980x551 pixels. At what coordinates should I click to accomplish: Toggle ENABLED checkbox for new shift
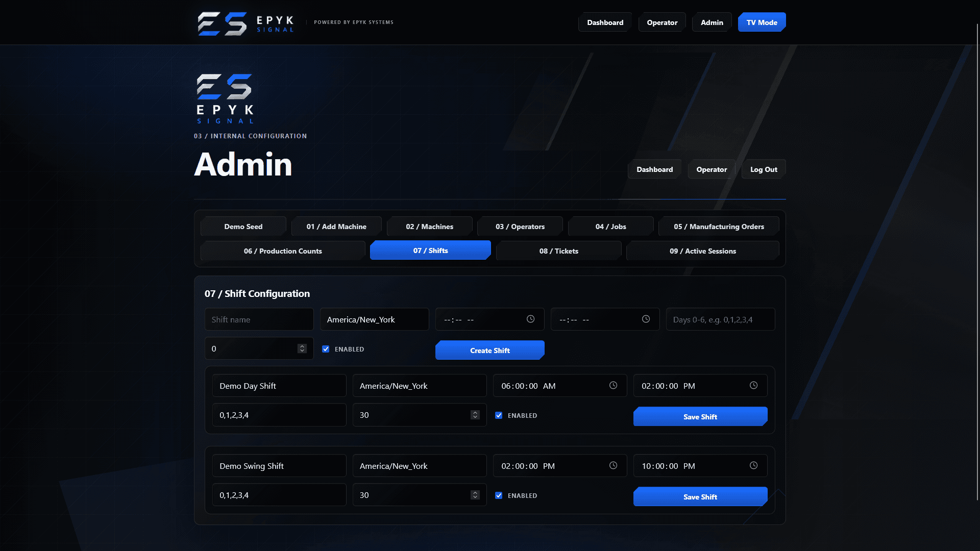coord(326,349)
